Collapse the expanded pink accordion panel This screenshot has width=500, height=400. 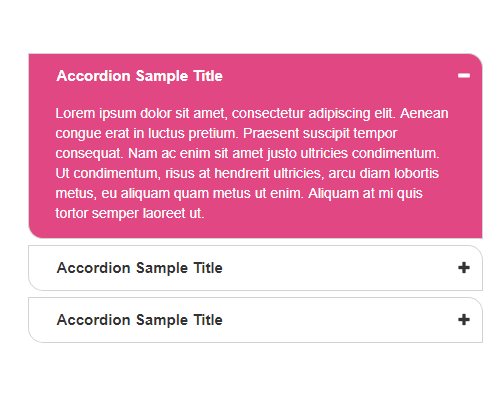255,76
